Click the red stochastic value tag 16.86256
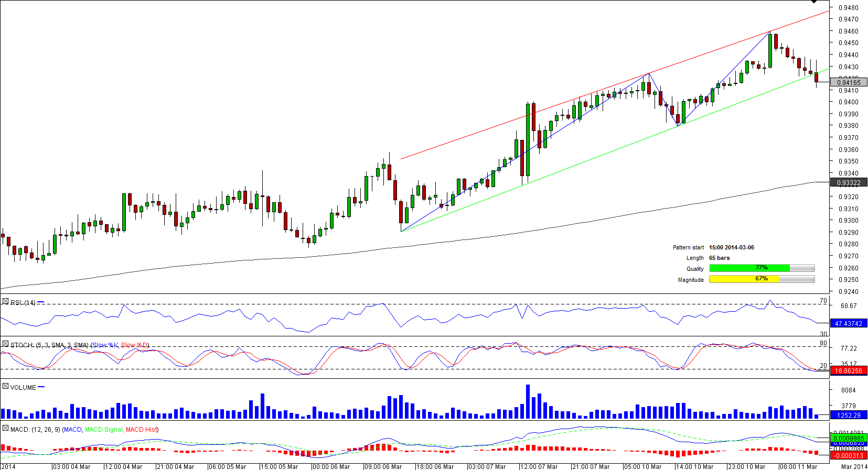 coord(848,371)
